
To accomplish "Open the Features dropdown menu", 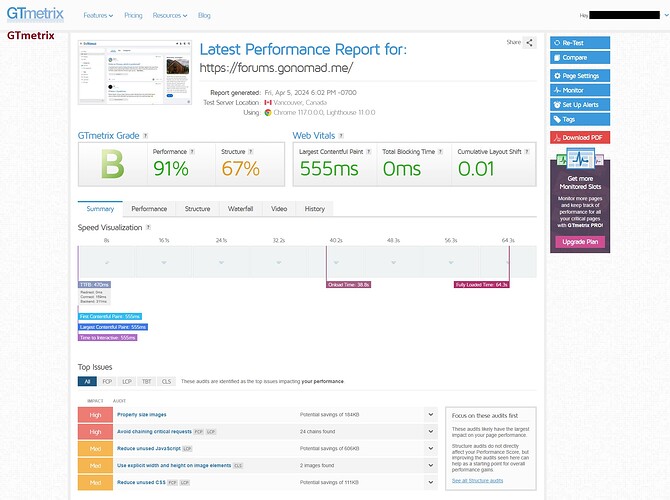I will [x=98, y=15].
